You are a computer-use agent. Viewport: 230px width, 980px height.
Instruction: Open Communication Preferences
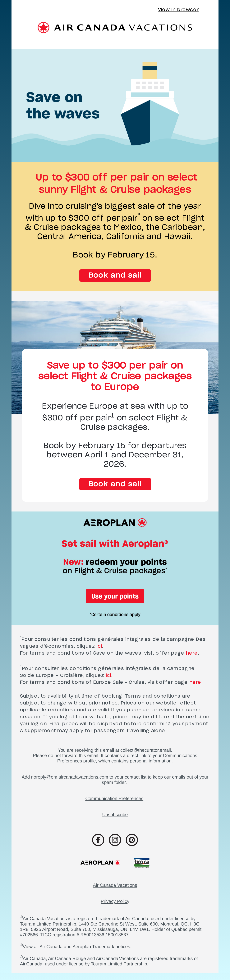[x=115, y=798]
